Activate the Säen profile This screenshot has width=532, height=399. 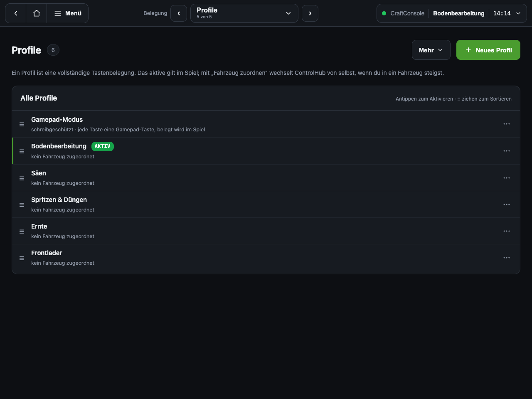266,178
